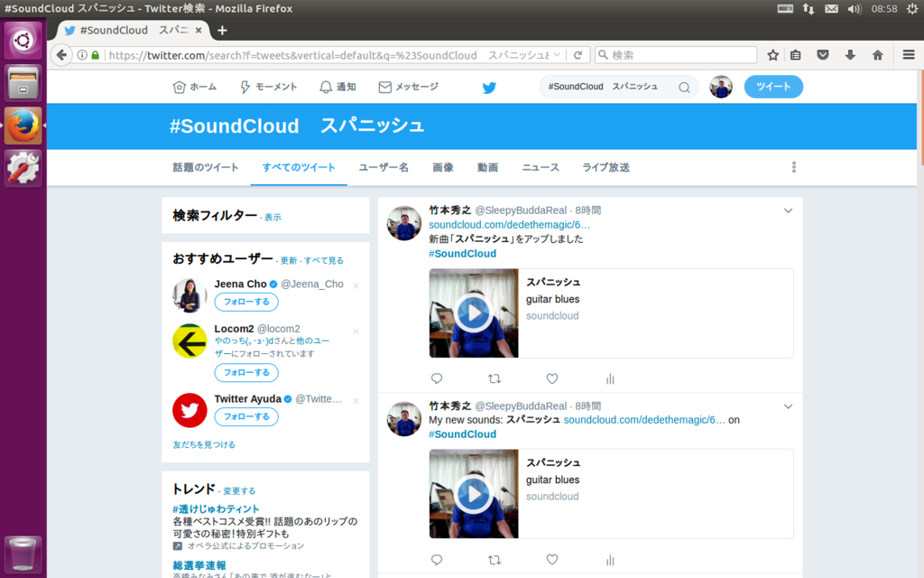This screenshot has height=578, width=924.
Task: Open the session gear menu in the tray
Action: click(912, 9)
